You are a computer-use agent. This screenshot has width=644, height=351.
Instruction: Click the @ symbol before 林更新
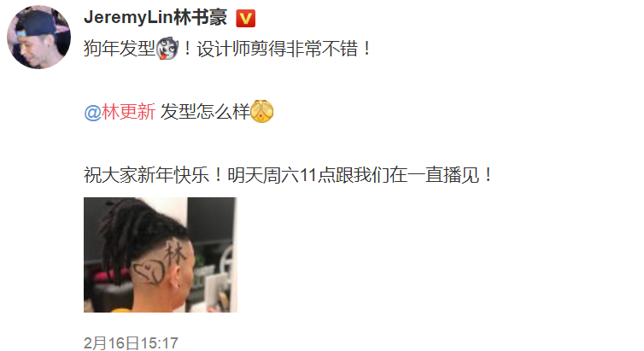[92, 112]
